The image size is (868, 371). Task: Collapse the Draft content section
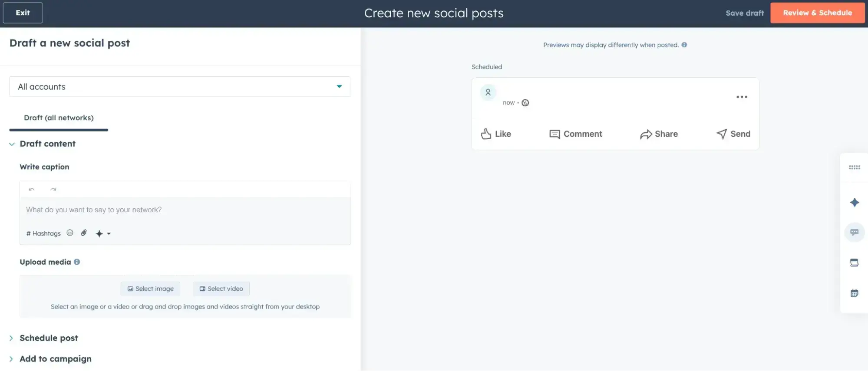(x=43, y=144)
